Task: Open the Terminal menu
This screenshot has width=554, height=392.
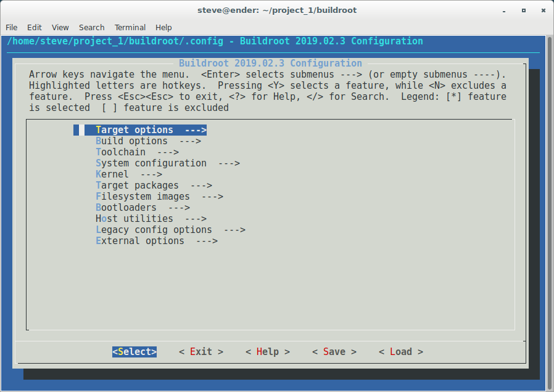Action: coord(130,27)
